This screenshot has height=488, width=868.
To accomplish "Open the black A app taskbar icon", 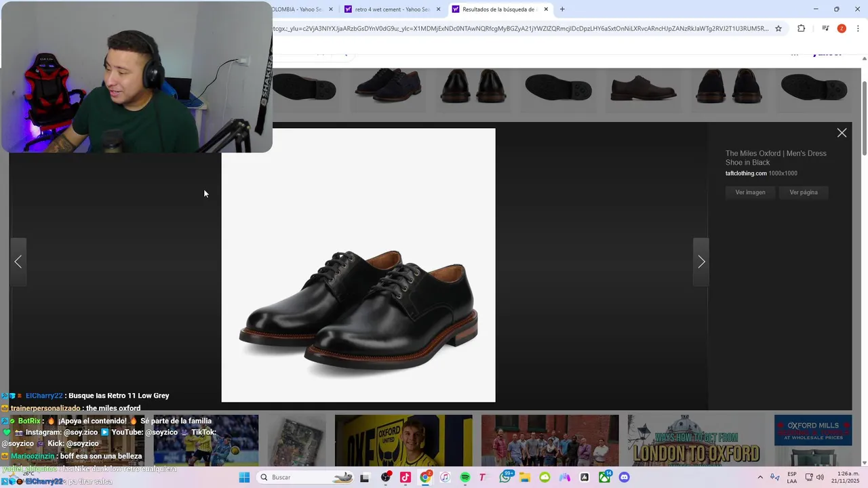I will [x=585, y=477].
